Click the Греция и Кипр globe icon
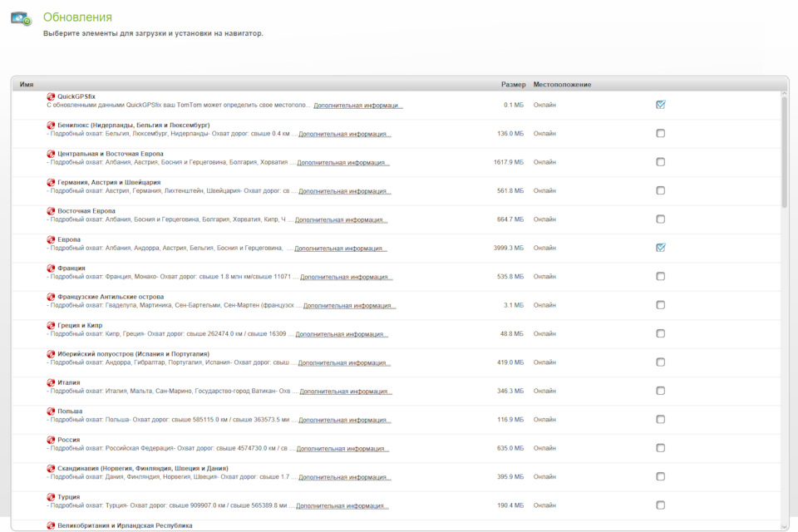This screenshot has height=532, width=798. pyautogui.click(x=51, y=325)
